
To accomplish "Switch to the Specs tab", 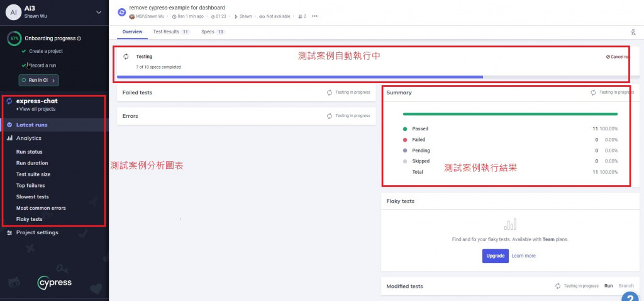I will coord(213,31).
